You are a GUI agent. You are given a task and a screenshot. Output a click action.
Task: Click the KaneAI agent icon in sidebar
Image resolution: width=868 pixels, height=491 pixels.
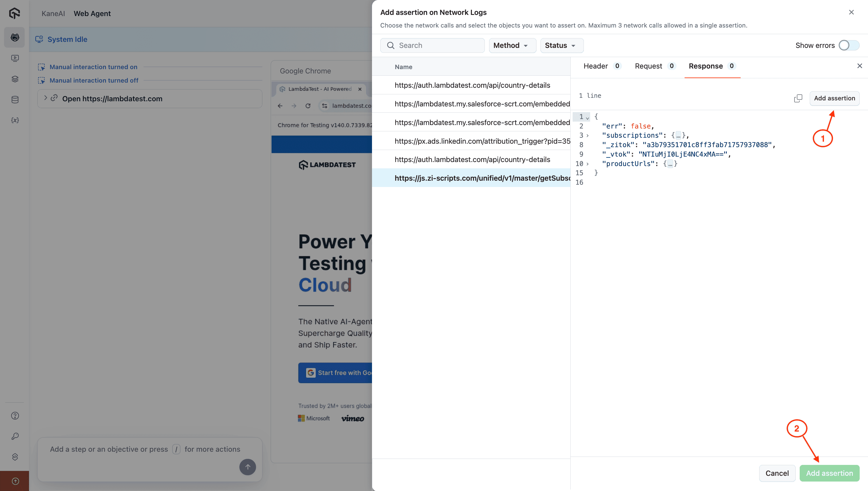click(x=15, y=37)
